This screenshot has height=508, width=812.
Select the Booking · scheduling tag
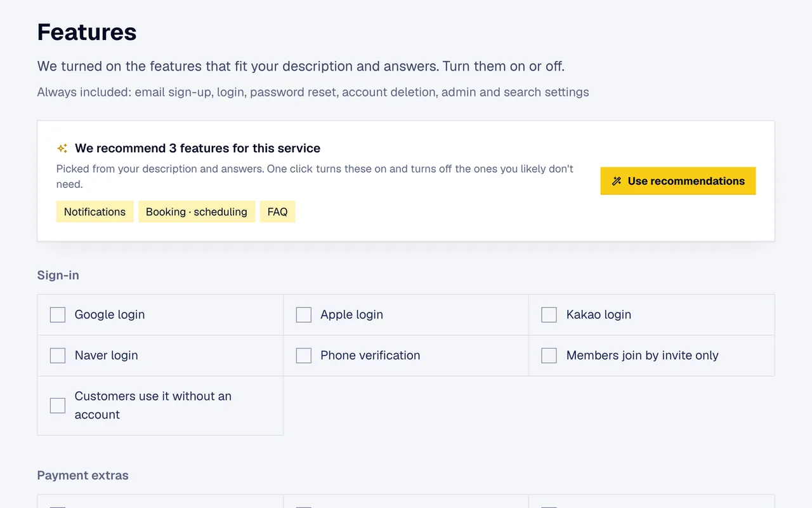click(197, 212)
